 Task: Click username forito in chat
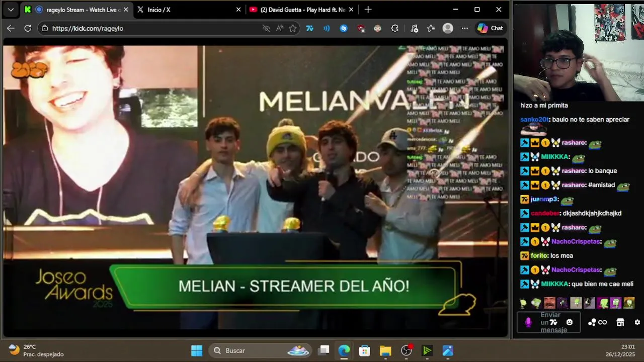539,255
